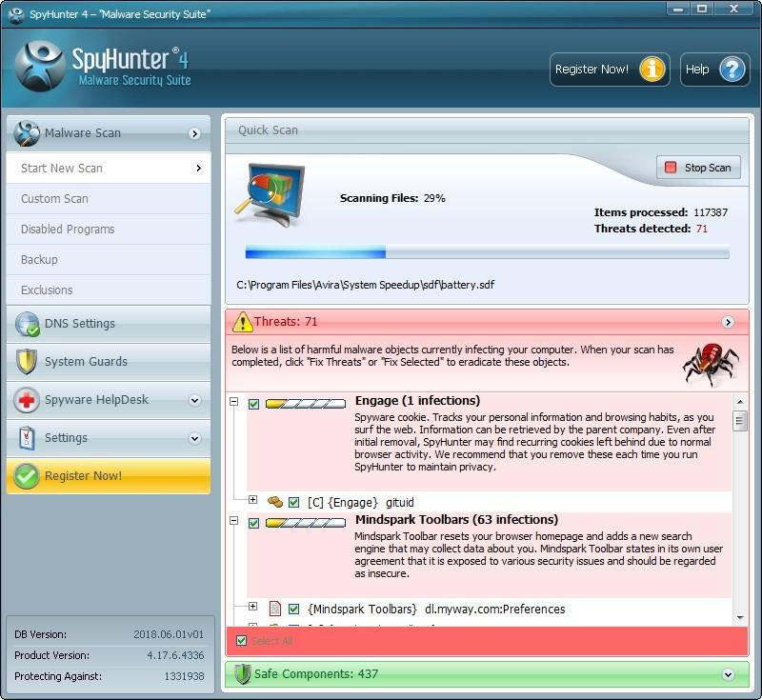Toggle the Engage infection group checkbox
Viewport: 762px width, 700px height.
[x=253, y=404]
